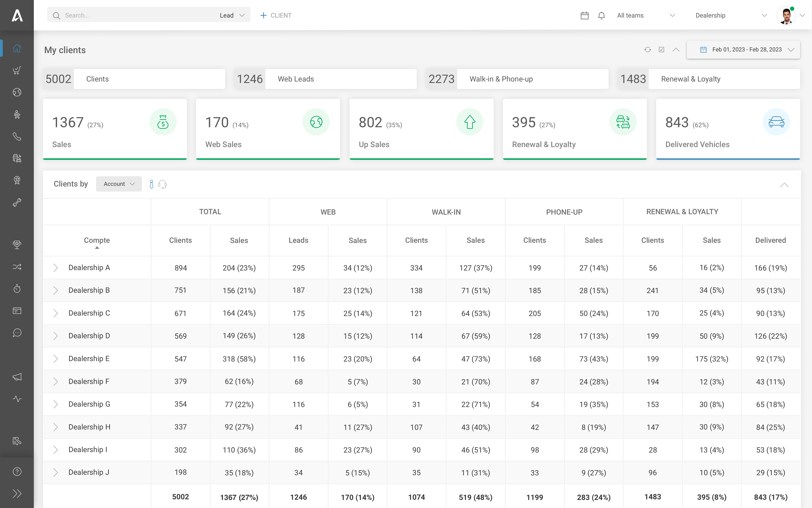The height and width of the screenshot is (508, 812).
Task: Refresh the My clients dashboard
Action: [647, 50]
